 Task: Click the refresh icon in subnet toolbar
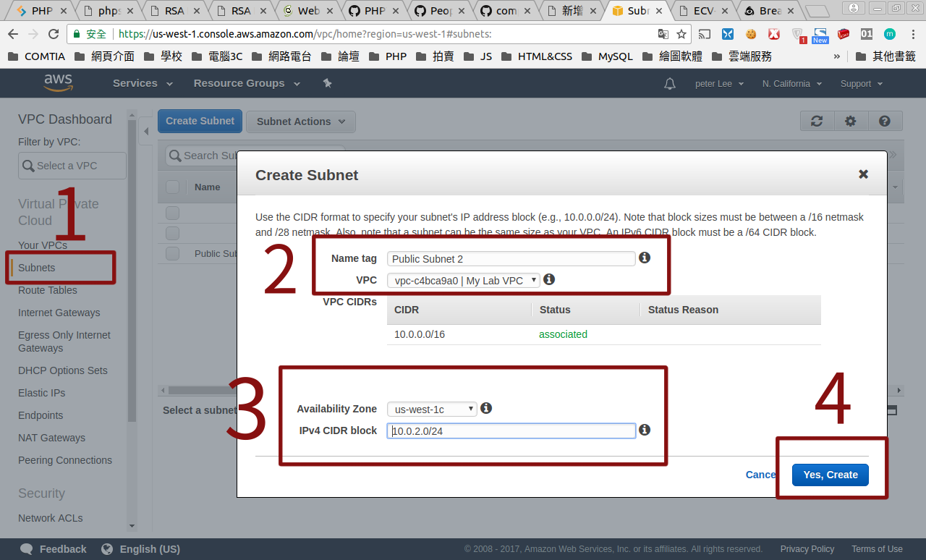pyautogui.click(x=817, y=122)
